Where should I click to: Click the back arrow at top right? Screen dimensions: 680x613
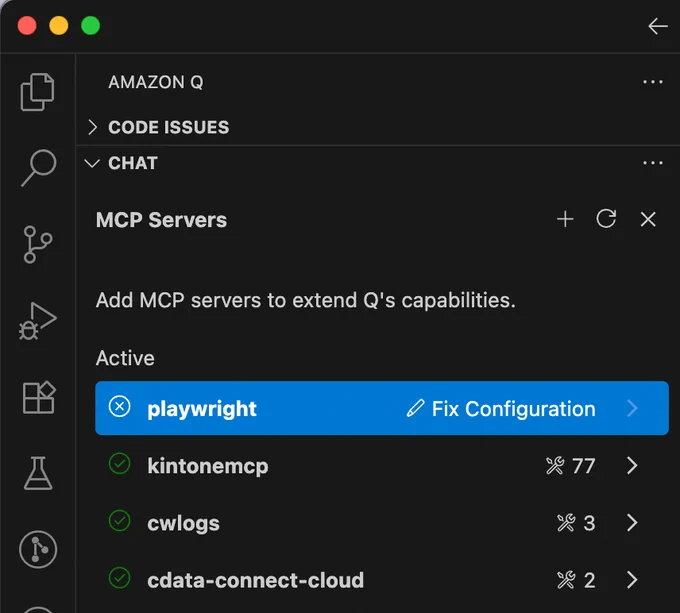657,26
